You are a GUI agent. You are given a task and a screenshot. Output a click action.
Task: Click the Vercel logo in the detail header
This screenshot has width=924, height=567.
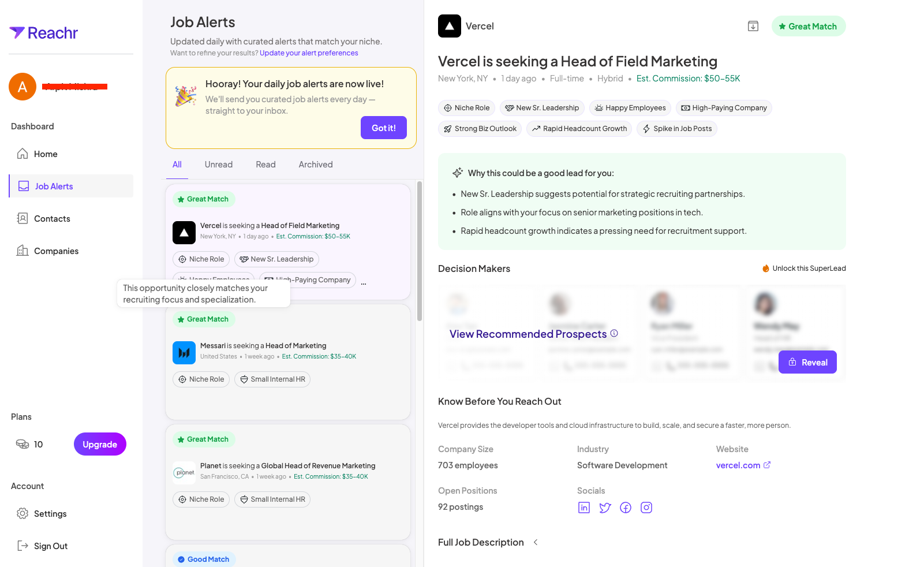[450, 26]
